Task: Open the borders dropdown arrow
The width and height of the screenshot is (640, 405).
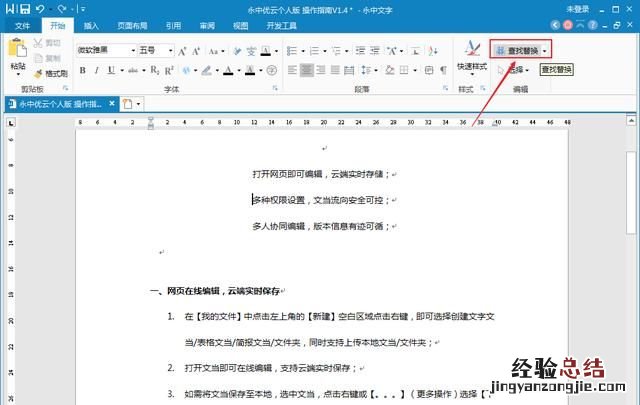Action: [415, 70]
